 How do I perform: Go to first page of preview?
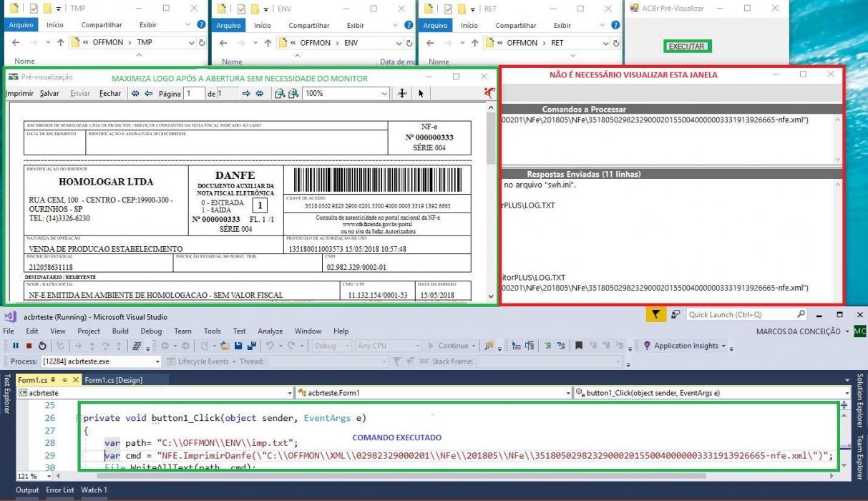(135, 94)
